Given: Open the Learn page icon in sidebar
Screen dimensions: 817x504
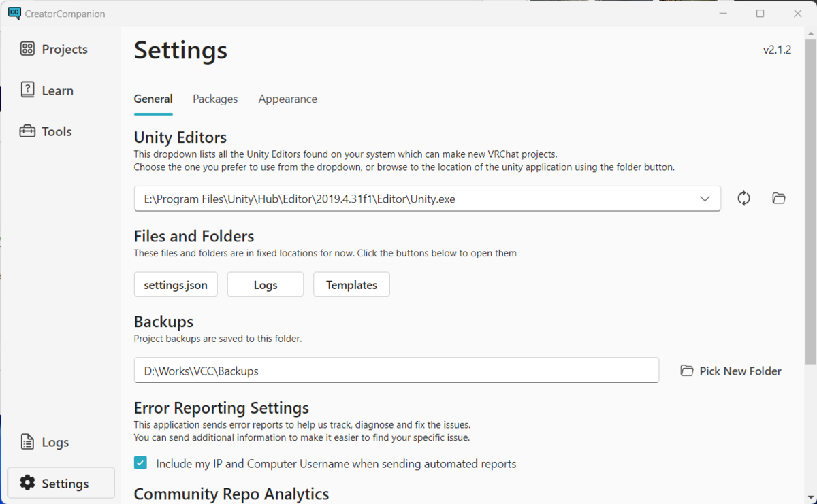Looking at the screenshot, I should click(27, 90).
